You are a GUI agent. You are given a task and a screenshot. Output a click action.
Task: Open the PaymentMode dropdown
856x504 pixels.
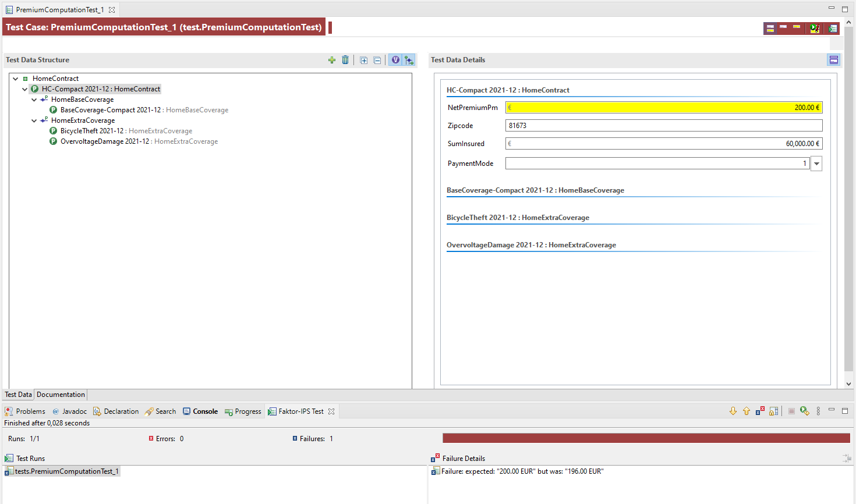(816, 164)
